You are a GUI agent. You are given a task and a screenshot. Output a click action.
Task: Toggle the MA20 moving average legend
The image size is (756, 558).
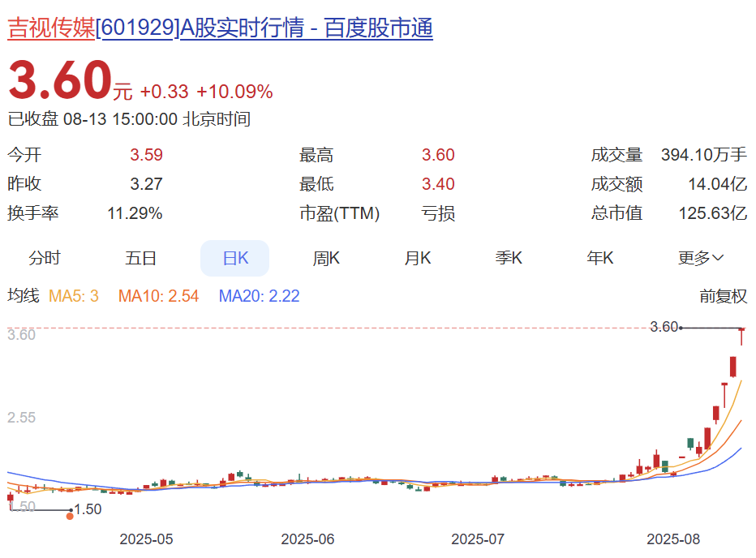[x=259, y=296]
